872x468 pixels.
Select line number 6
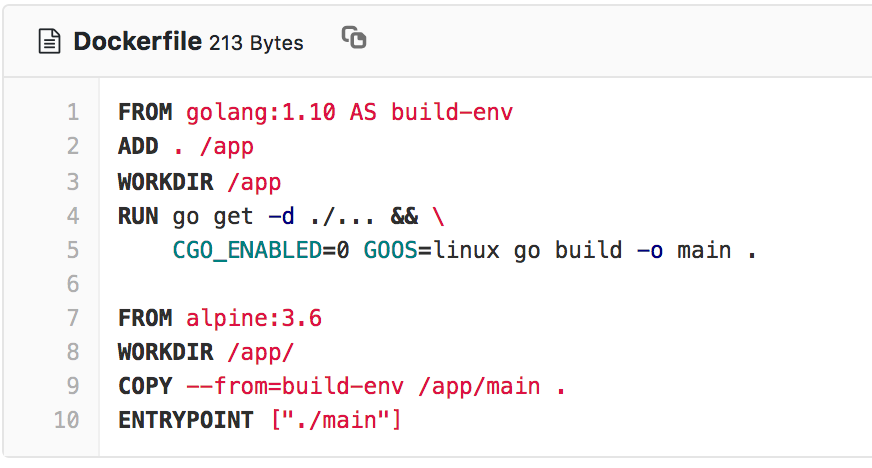tap(73, 284)
